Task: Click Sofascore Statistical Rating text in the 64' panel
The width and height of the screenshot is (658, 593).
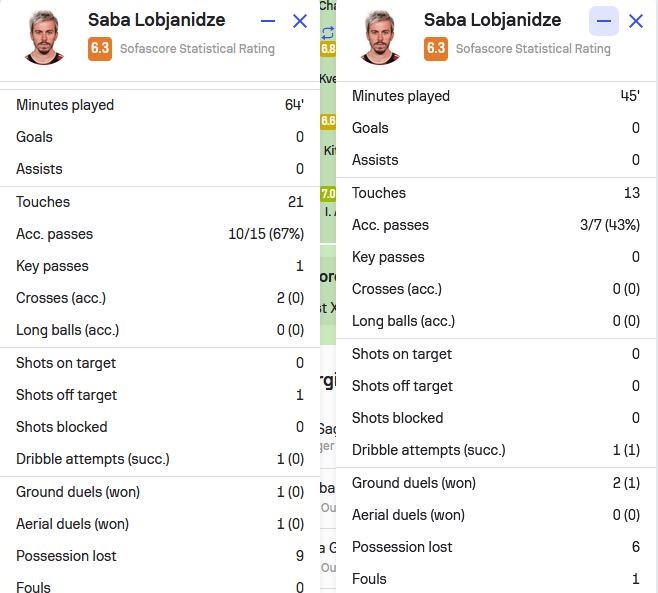Action: [x=197, y=49]
